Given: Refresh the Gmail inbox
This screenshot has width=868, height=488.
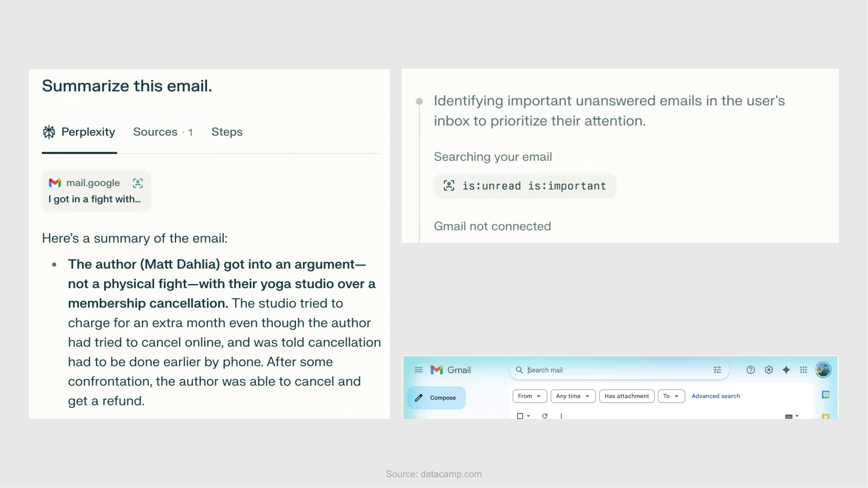Looking at the screenshot, I should [x=545, y=416].
